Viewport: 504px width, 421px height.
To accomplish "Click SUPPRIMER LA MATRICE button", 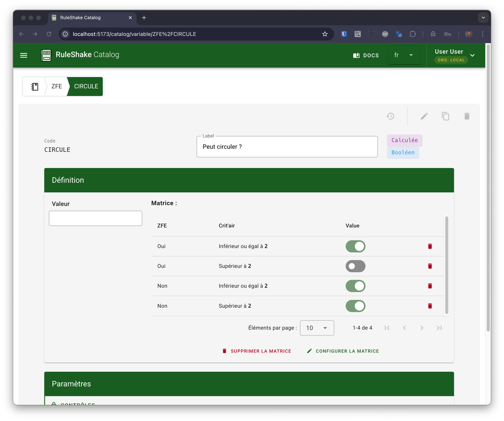I will coord(257,351).
